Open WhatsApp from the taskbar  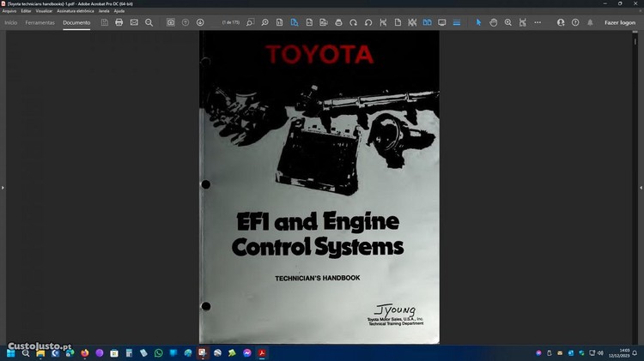[x=158, y=352]
